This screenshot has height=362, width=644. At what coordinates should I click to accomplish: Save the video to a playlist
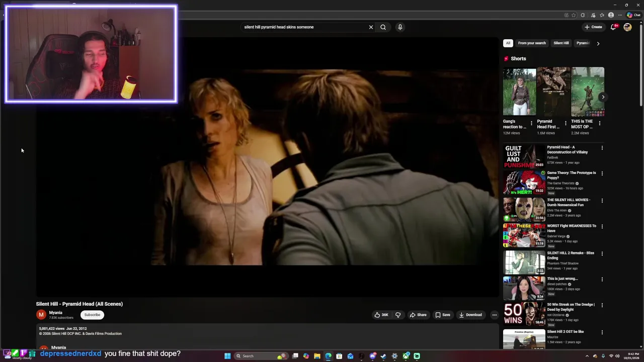(x=443, y=315)
